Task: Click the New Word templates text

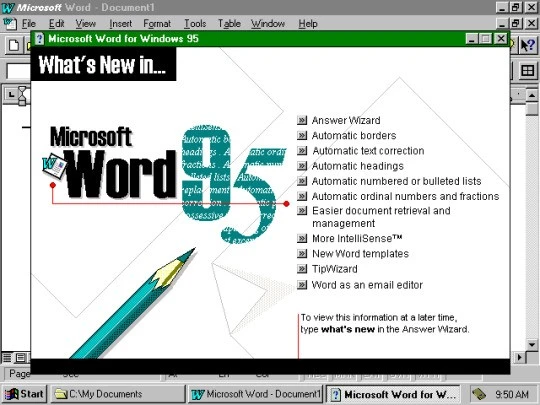Action: pos(360,253)
